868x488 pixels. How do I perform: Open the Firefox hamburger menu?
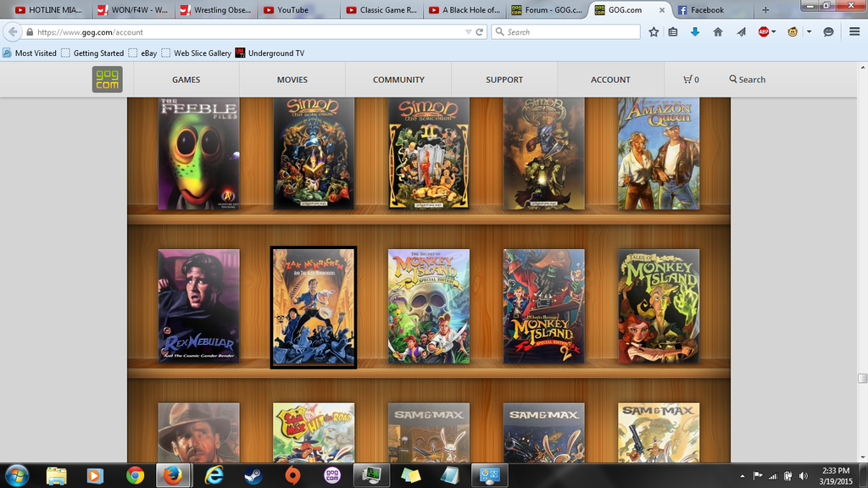(854, 31)
